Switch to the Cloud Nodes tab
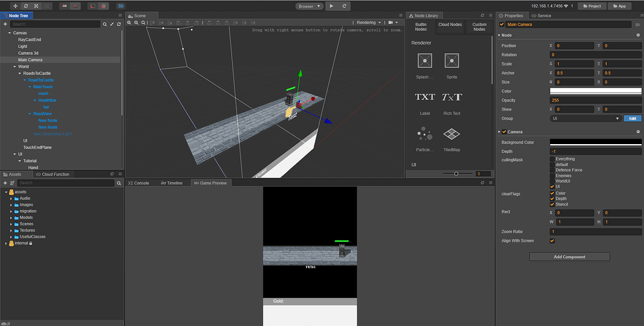Image resolution: width=644 pixels, height=326 pixels. tap(450, 25)
